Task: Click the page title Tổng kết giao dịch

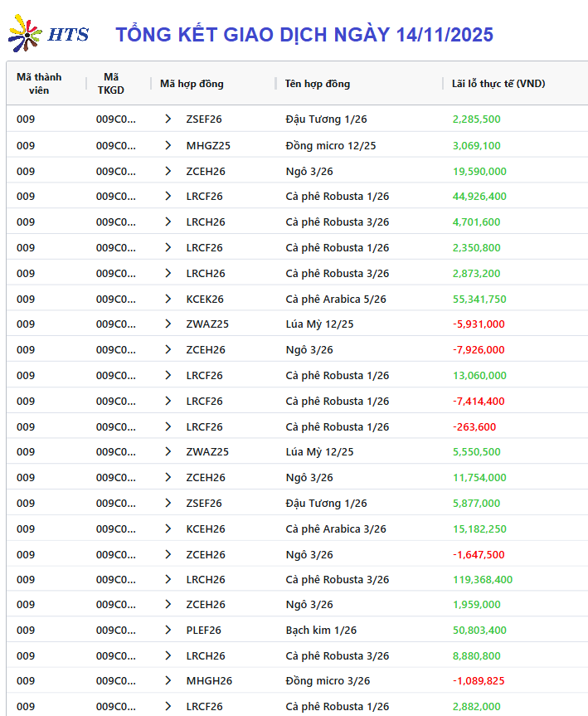Action: point(304,34)
